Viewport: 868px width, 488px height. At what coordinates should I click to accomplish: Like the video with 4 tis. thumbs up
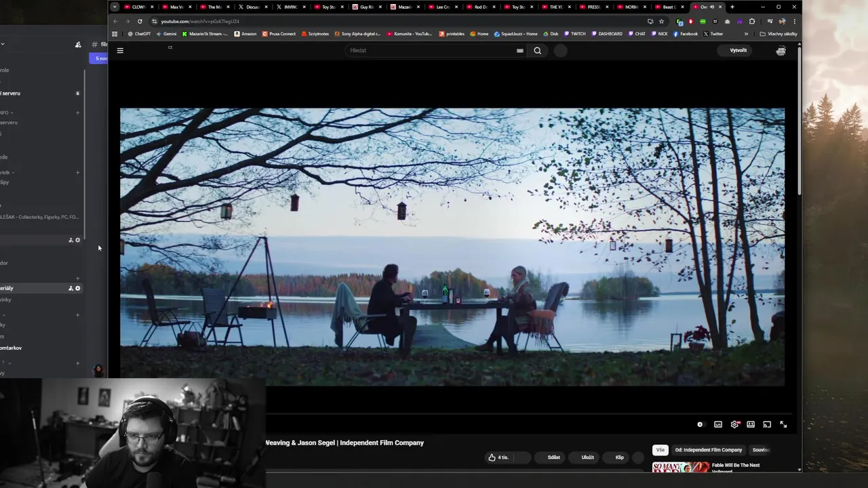pyautogui.click(x=498, y=457)
